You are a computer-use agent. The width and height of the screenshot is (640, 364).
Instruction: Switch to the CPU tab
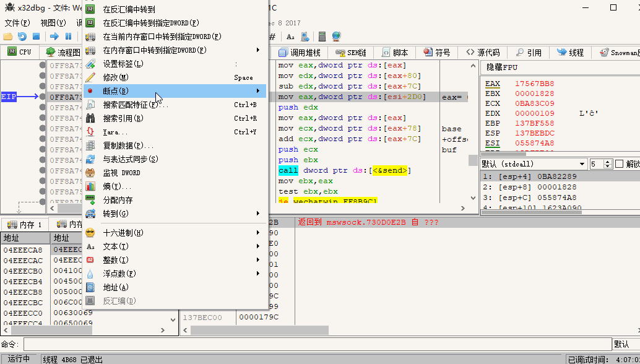click(20, 52)
